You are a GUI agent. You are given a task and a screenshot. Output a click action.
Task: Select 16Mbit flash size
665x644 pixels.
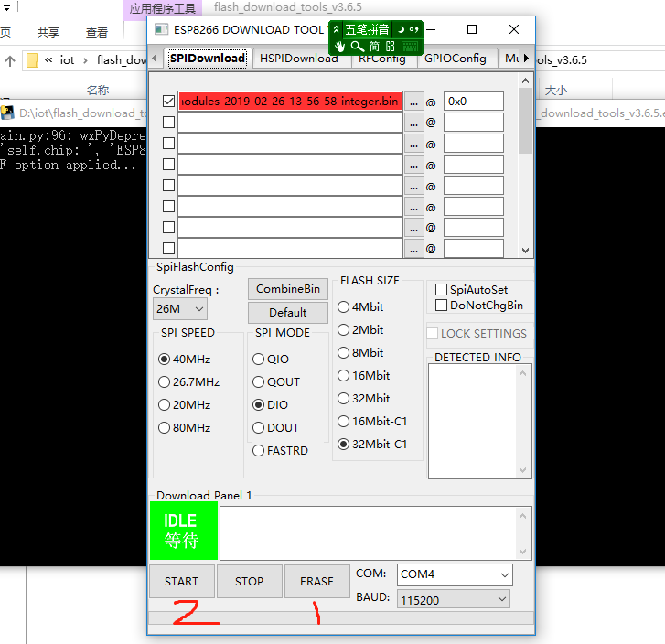[344, 375]
